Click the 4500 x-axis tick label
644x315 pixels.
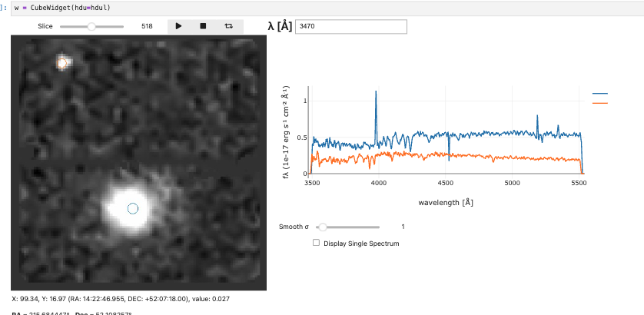coord(445,183)
